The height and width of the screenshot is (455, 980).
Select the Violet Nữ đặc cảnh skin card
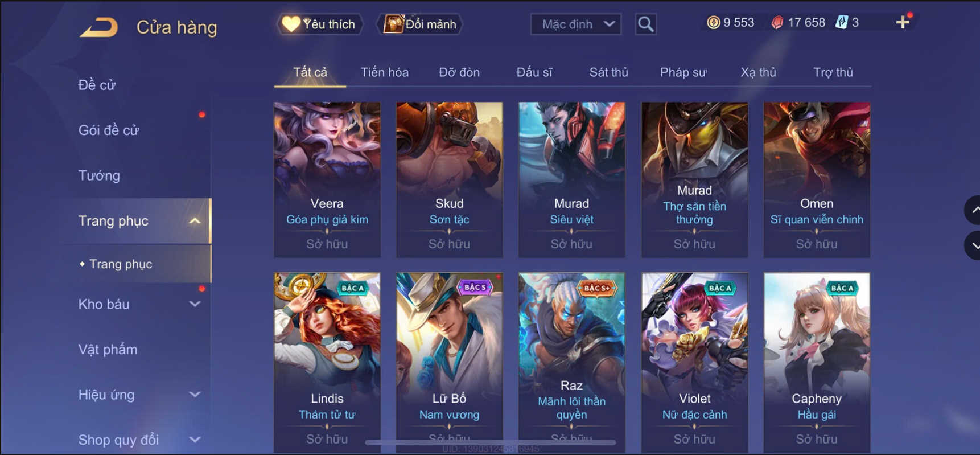point(694,363)
